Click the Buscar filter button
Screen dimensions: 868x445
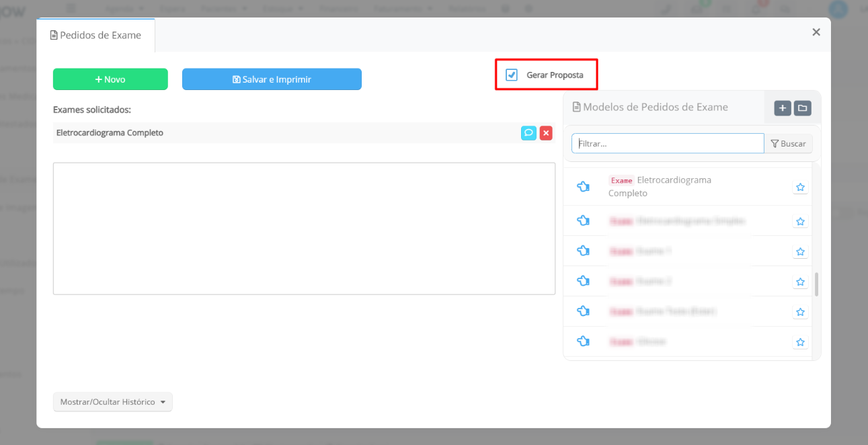789,143
